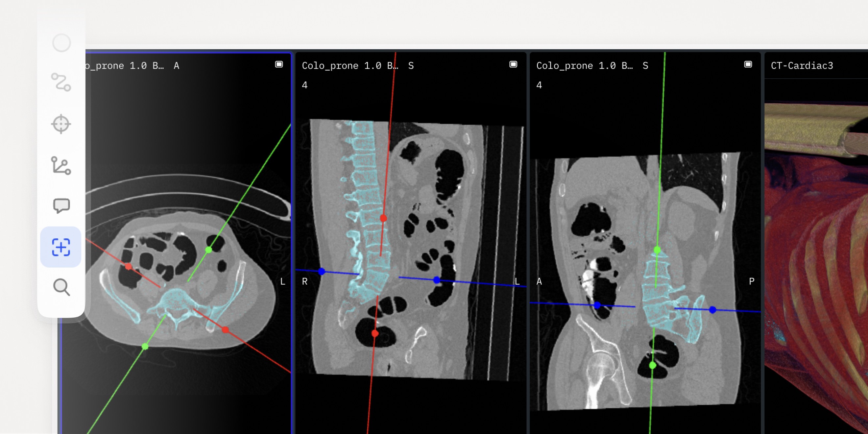This screenshot has height=434, width=868.
Task: Maximize the sagittal viewport with A/P labels
Action: click(x=748, y=64)
